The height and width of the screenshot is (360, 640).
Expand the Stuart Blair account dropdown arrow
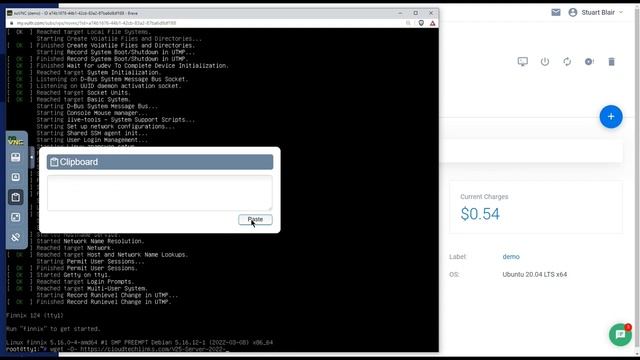click(621, 13)
